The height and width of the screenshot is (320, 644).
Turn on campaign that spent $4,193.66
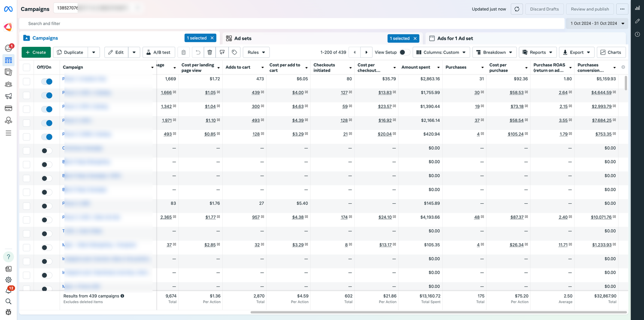46,220
